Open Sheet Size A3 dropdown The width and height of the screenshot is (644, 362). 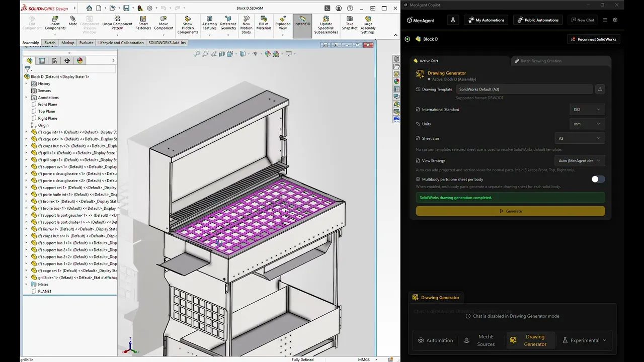(x=580, y=138)
